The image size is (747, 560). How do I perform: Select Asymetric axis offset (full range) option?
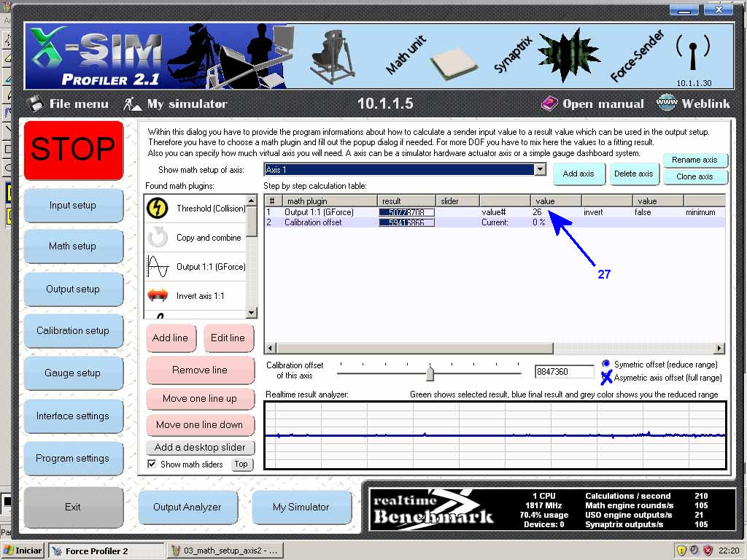pyautogui.click(x=606, y=378)
